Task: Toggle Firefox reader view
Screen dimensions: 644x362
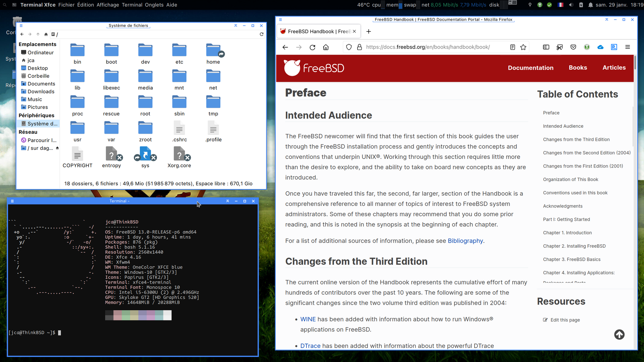Action: (x=513, y=47)
